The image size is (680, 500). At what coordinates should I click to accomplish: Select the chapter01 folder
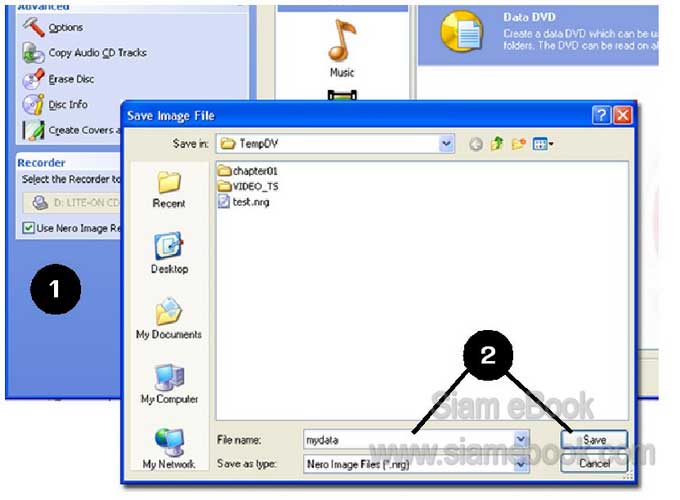pyautogui.click(x=248, y=171)
